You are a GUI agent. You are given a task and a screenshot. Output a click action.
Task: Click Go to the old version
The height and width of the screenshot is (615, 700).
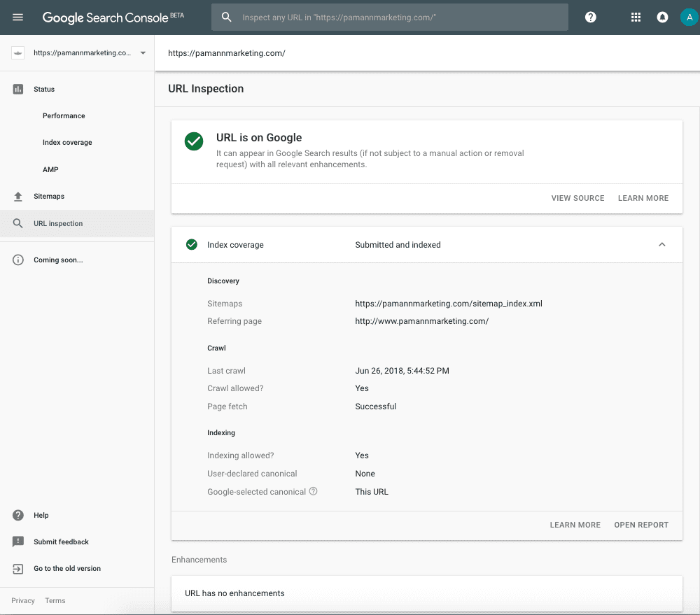[67, 569]
